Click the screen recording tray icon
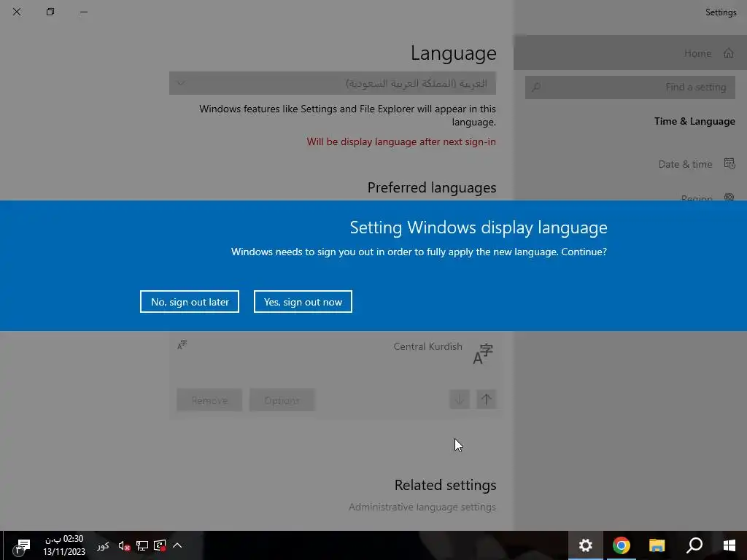Image resolution: width=747 pixels, height=560 pixels. 160,545
